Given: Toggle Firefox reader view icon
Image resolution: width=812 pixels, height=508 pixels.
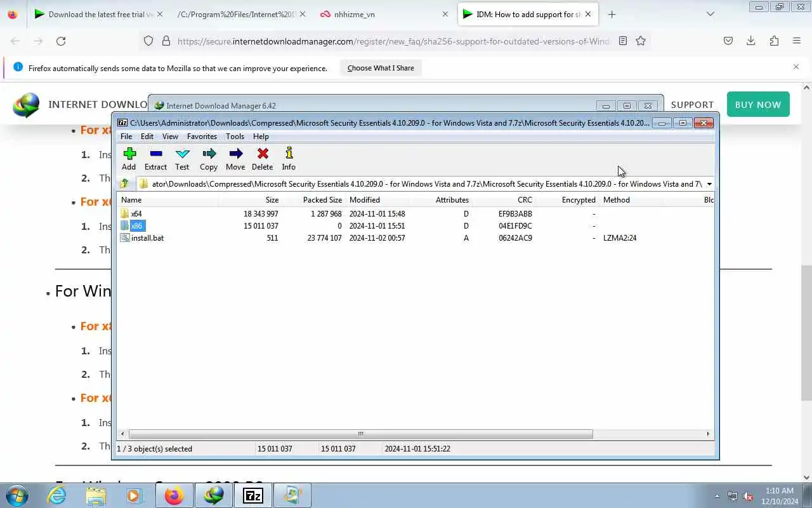Looking at the screenshot, I should click(623, 41).
